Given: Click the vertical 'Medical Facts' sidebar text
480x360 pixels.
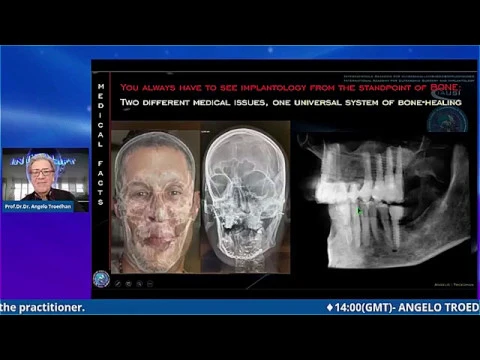Looking at the screenshot, I should click(101, 144).
